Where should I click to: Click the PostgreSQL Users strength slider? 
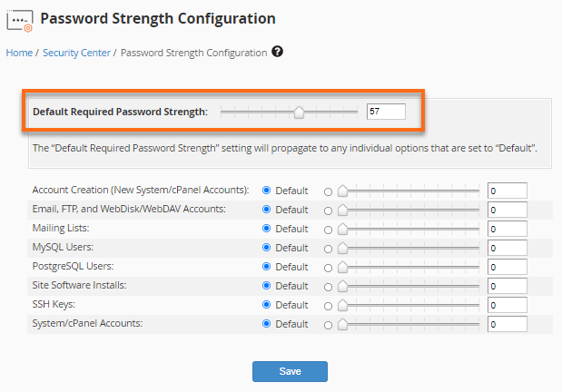[409, 267]
